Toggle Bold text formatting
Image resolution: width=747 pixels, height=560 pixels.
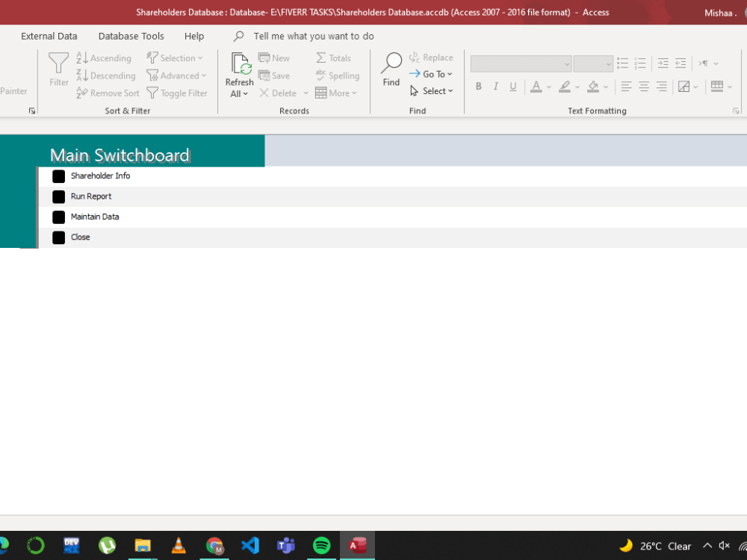pyautogui.click(x=478, y=87)
